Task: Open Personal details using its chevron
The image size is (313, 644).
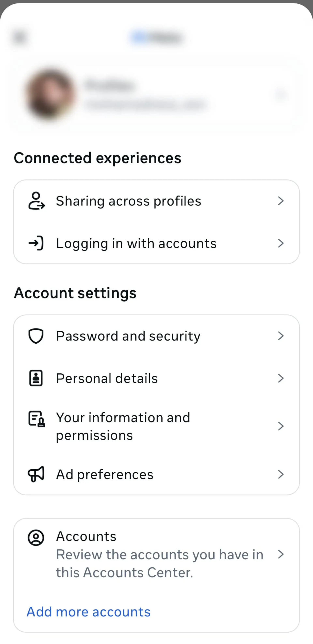Action: (x=281, y=378)
